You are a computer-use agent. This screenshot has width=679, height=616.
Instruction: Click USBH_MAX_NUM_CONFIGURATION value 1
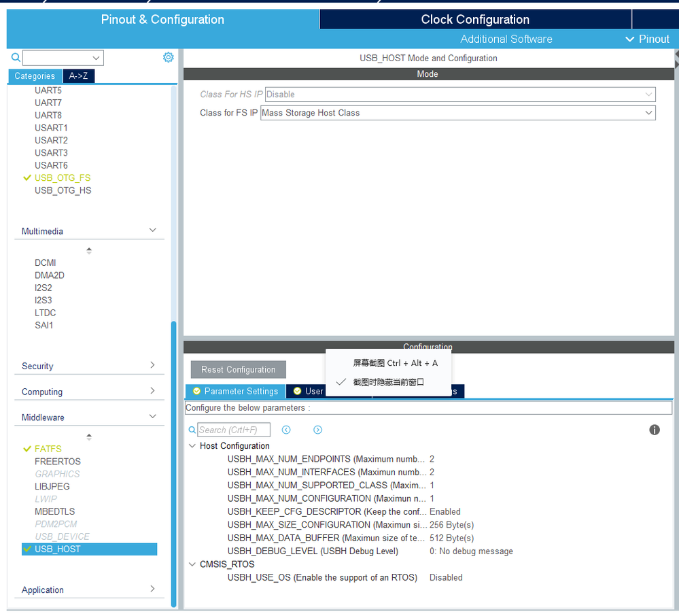click(x=432, y=498)
